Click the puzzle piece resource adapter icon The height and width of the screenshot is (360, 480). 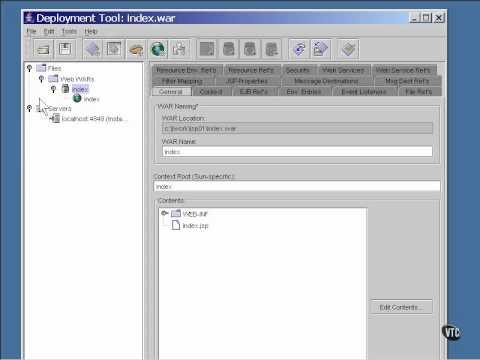pyautogui.click(x=179, y=49)
